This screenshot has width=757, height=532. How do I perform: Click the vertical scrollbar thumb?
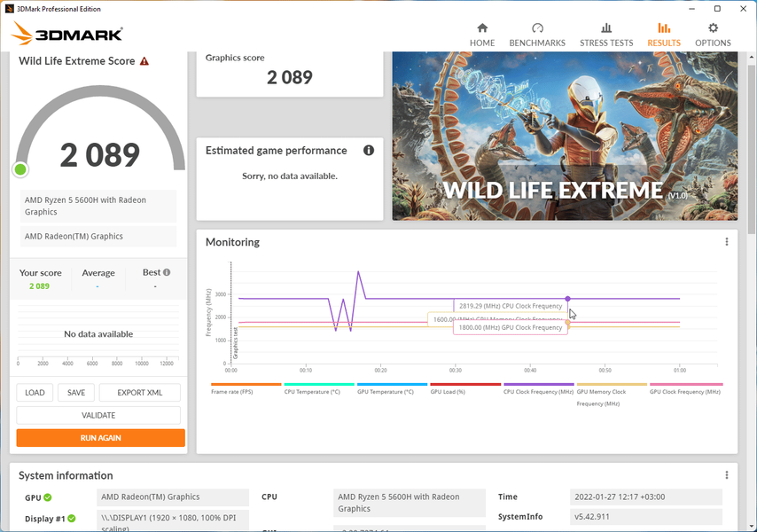[752, 148]
